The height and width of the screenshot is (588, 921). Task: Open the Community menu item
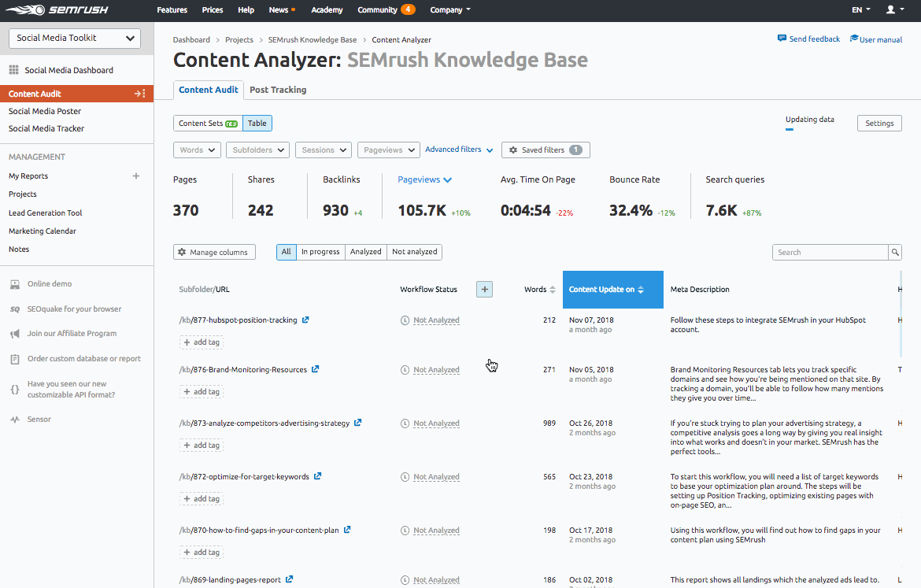[386, 10]
